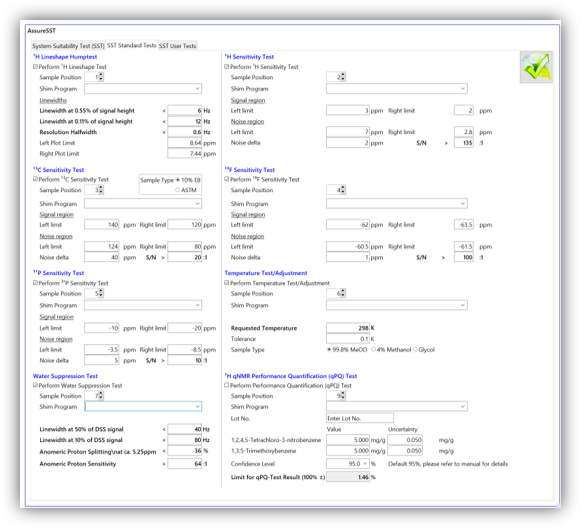Toggle Perform Water Suppression Test checkbox
581x528 pixels.
click(x=35, y=385)
